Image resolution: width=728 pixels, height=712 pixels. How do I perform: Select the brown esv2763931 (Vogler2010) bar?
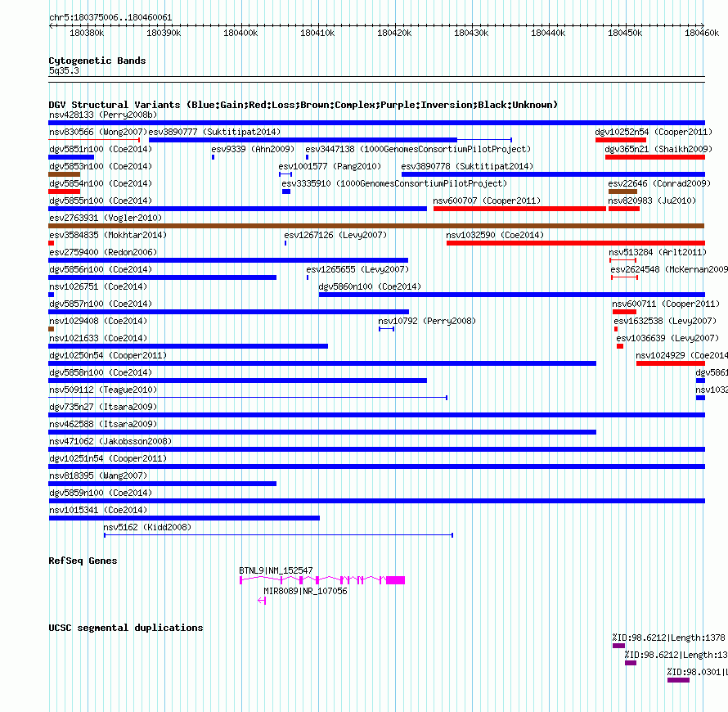(x=376, y=226)
